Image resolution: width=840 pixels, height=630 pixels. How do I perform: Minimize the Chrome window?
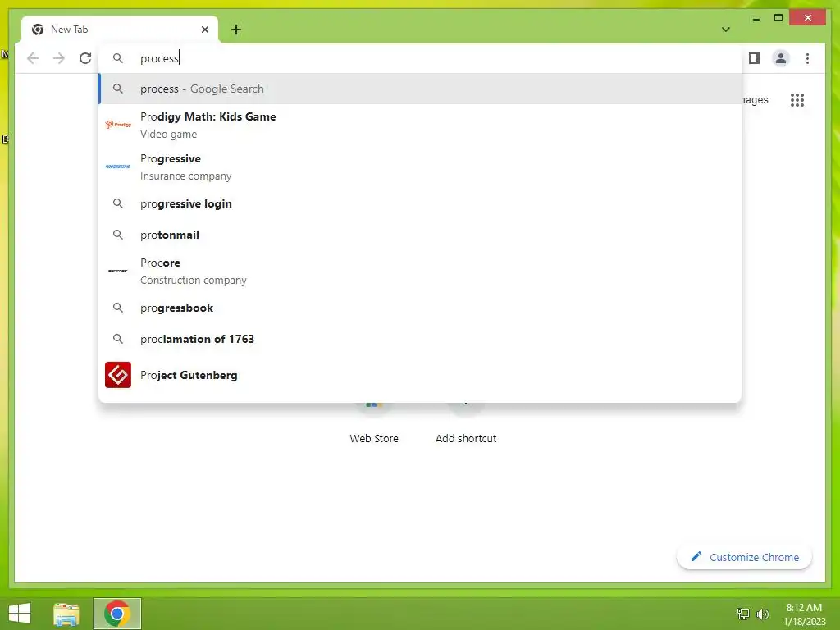point(756,18)
